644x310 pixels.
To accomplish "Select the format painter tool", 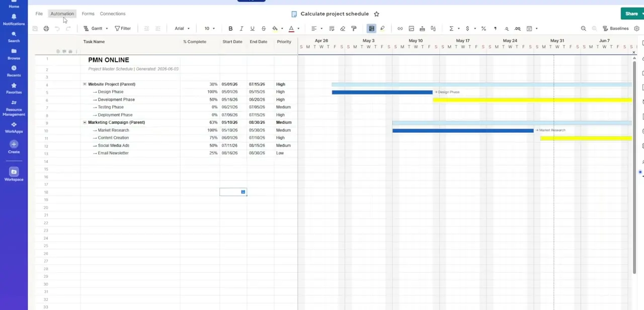I will (354, 29).
